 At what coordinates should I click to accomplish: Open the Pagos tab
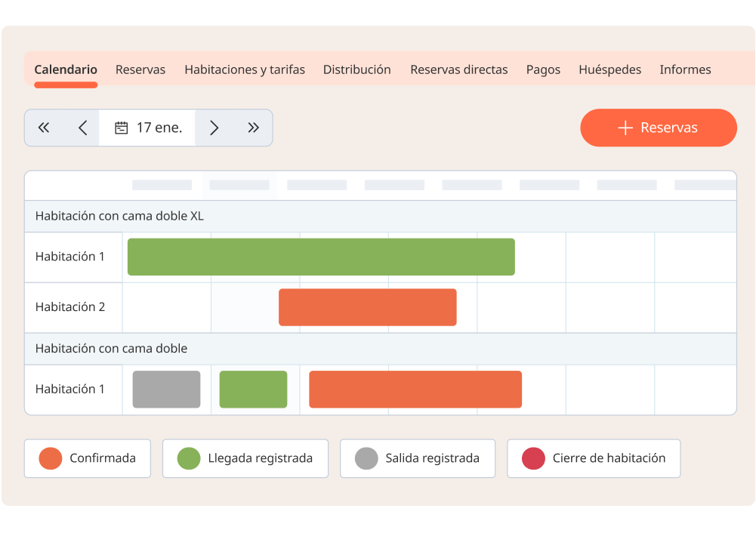tap(543, 69)
